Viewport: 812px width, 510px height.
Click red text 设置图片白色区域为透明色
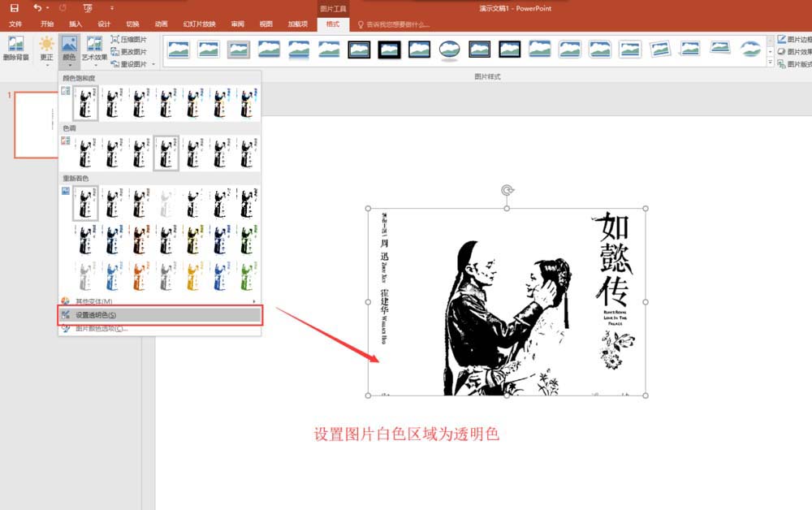click(x=407, y=434)
